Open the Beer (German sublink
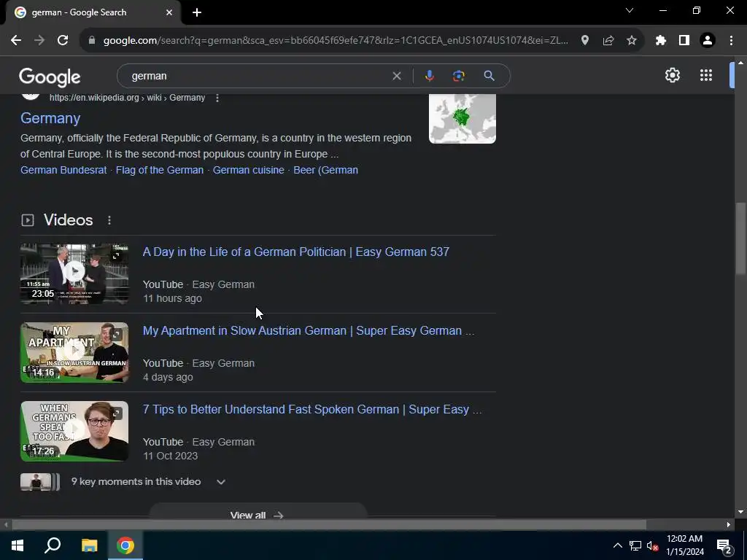Screen dimensions: 747x560 click(x=326, y=170)
